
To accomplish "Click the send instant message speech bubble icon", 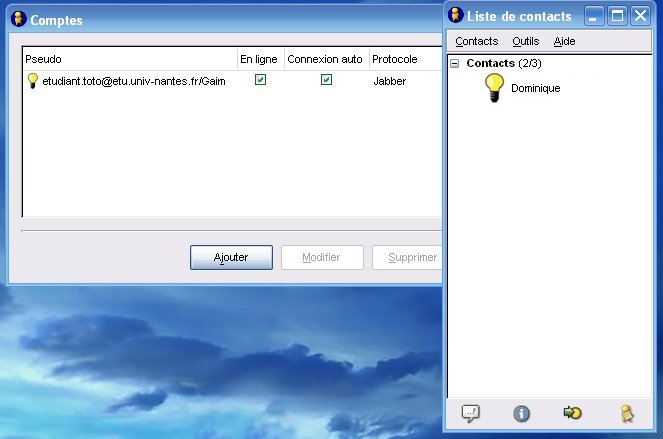I will 470,412.
